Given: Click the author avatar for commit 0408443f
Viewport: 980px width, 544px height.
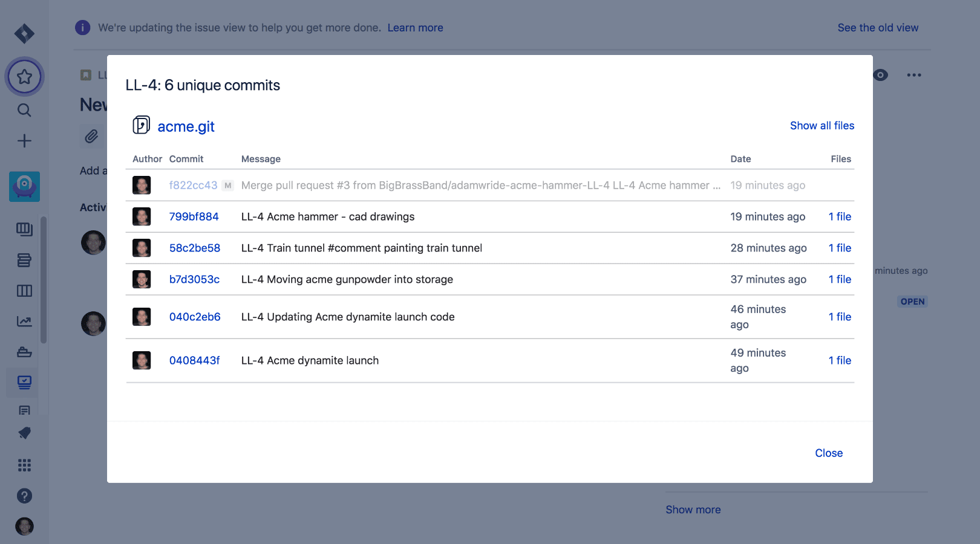Looking at the screenshot, I should (x=142, y=360).
